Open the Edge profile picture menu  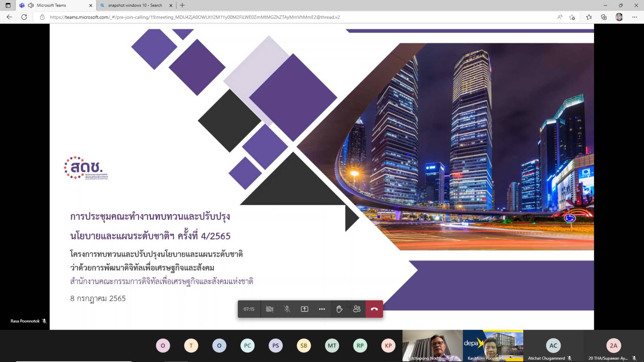coord(619,17)
